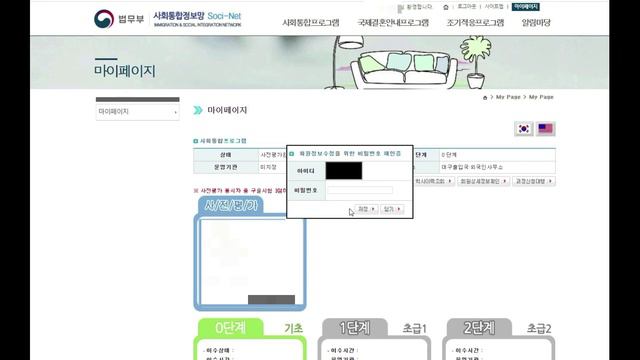Screen dimensions: 640x360
Task: Click the 기초 label beside 0단계
Action: pyautogui.click(x=293, y=328)
